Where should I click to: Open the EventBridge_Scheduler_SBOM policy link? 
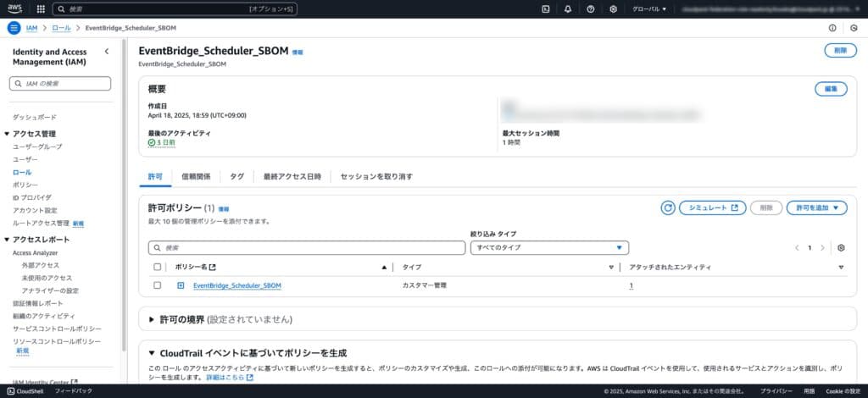point(237,285)
